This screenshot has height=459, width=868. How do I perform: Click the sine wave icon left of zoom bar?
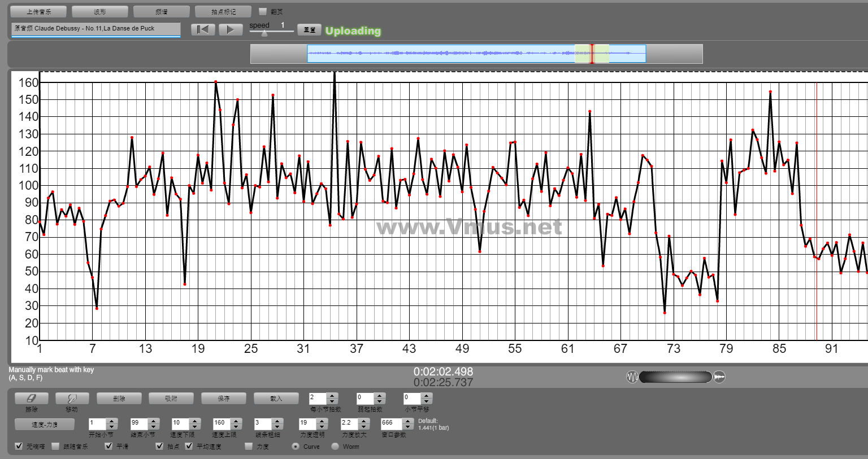point(632,377)
